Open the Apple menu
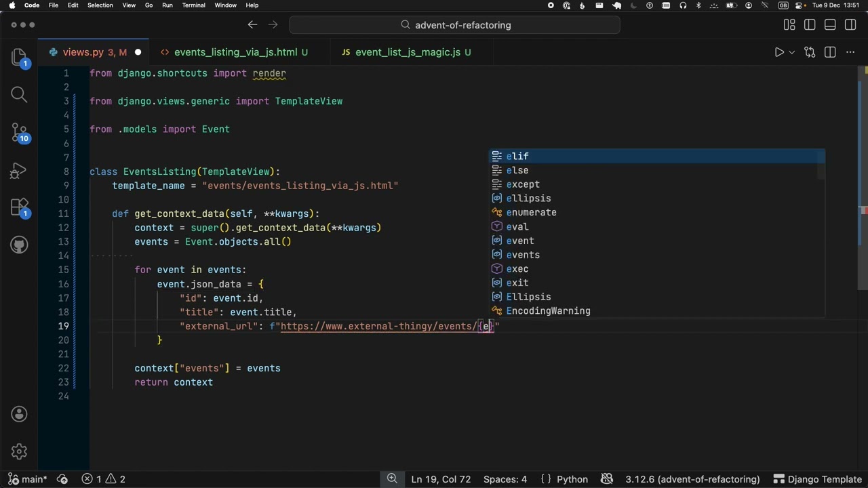868x488 pixels. click(x=12, y=5)
